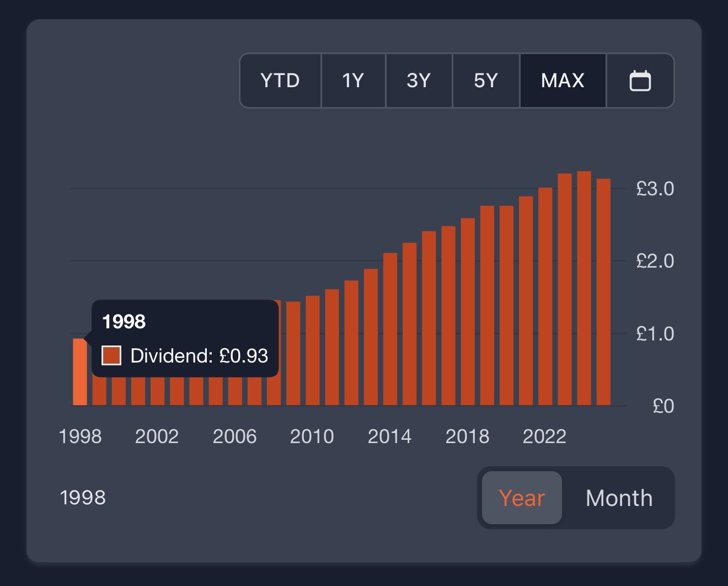This screenshot has height=586, width=728.
Task: Switch to the 3Y range
Action: point(419,81)
